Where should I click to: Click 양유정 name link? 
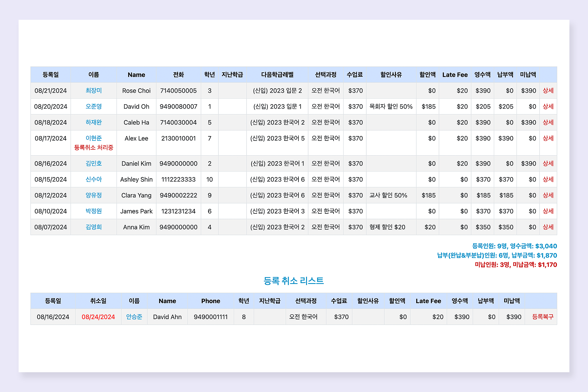pyautogui.click(x=94, y=195)
